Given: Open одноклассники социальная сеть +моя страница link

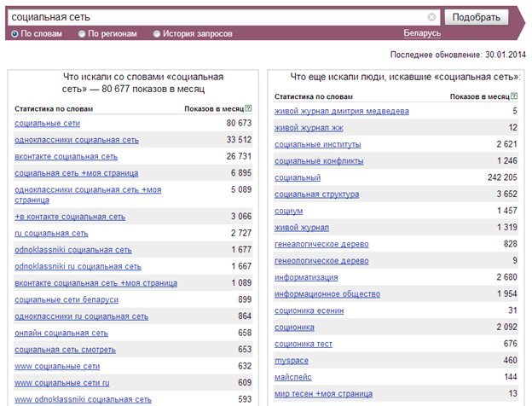Looking at the screenshot, I should [88, 194].
